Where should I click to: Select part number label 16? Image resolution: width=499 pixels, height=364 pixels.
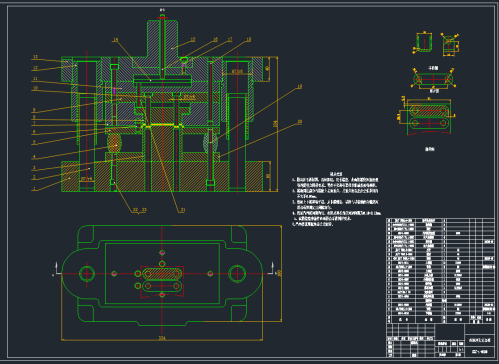[x=215, y=40]
